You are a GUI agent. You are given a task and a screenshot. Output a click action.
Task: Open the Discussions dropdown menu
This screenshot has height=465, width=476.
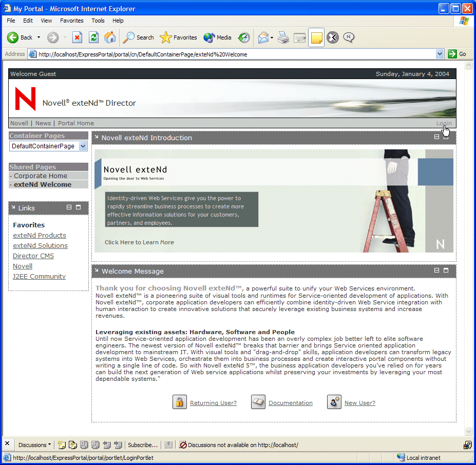[x=34, y=444]
